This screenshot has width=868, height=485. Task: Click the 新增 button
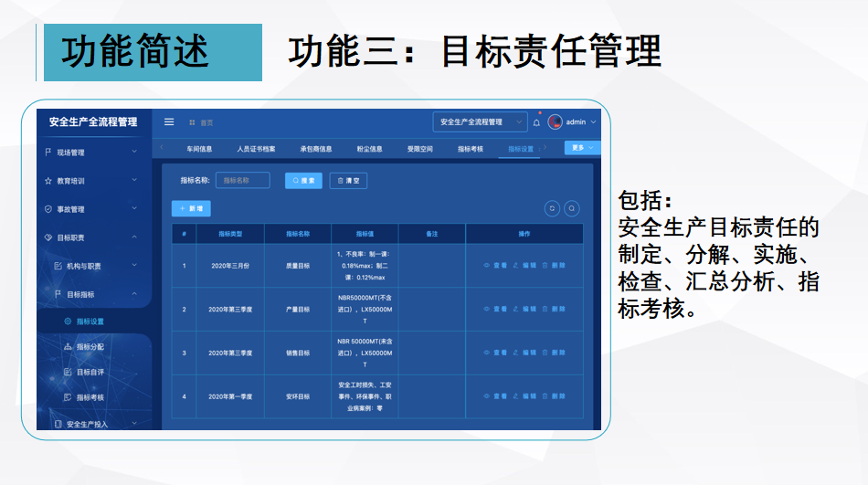pyautogui.click(x=191, y=208)
